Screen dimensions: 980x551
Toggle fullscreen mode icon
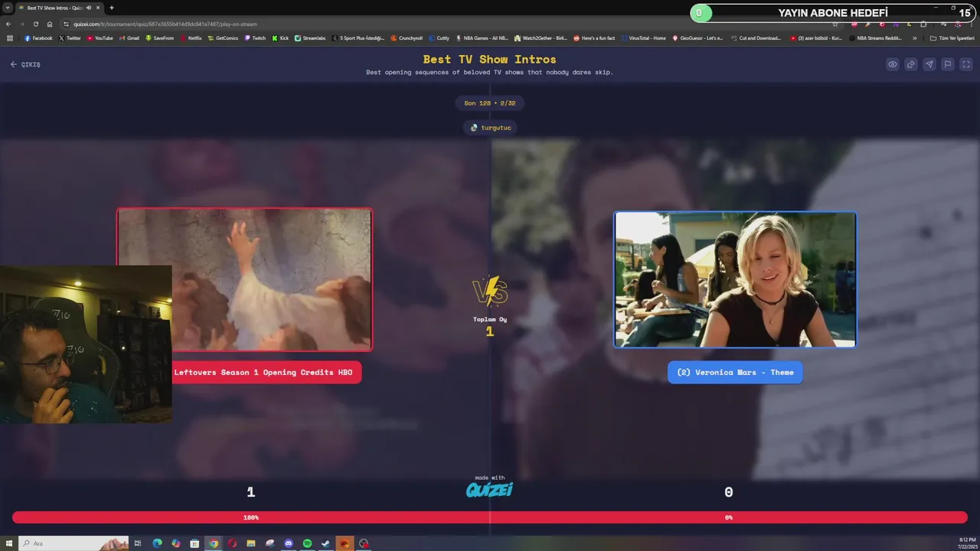[x=966, y=64]
